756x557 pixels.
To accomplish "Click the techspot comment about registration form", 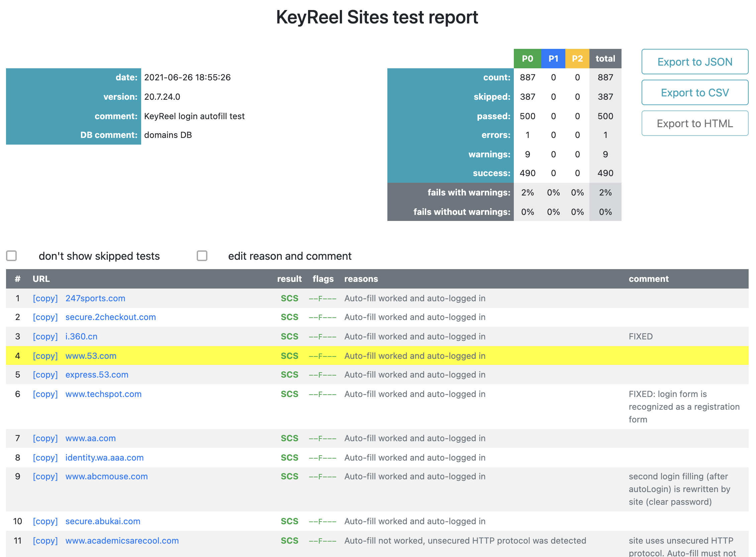I will coord(684,407).
